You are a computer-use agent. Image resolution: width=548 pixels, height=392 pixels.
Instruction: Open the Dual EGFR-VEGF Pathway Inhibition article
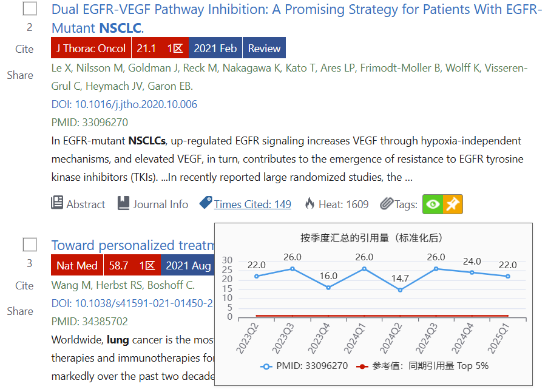click(x=296, y=19)
